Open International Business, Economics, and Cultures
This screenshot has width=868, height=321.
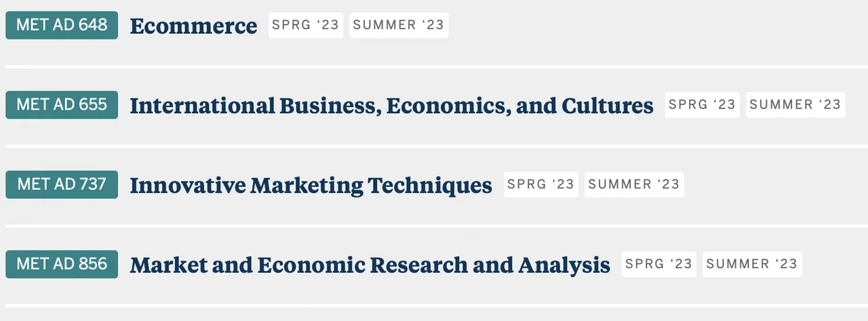click(391, 106)
